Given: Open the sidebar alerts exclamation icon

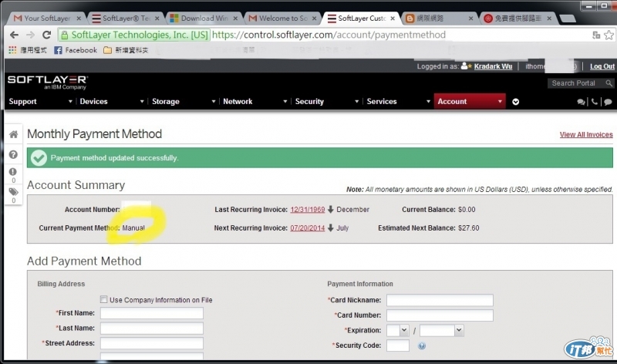Looking at the screenshot, I should (13, 171).
